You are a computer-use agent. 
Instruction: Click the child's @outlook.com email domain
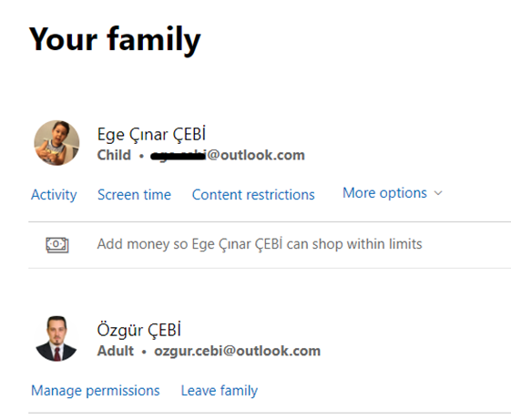[x=256, y=155]
